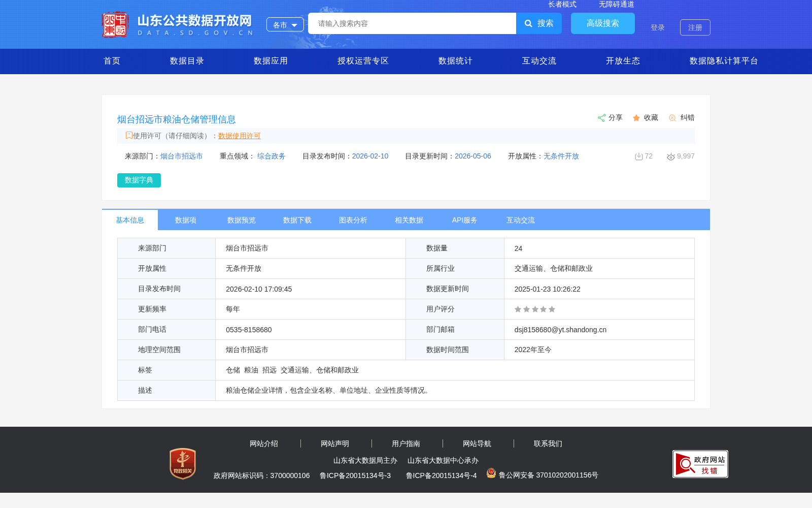
Task: Open 开放生态 navigation item
Action: 623,61
